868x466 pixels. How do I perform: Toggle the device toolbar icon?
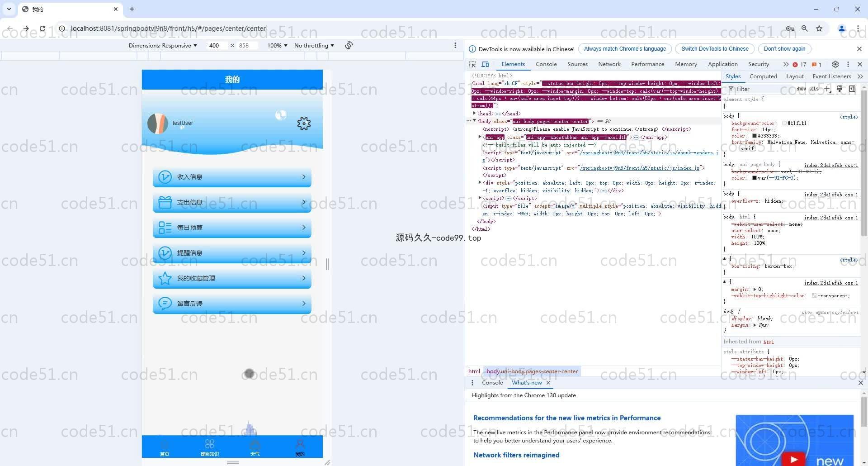[x=485, y=64]
